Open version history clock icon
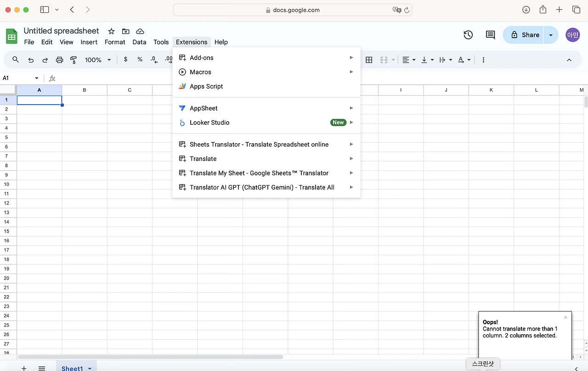This screenshot has width=588, height=371. [468, 35]
